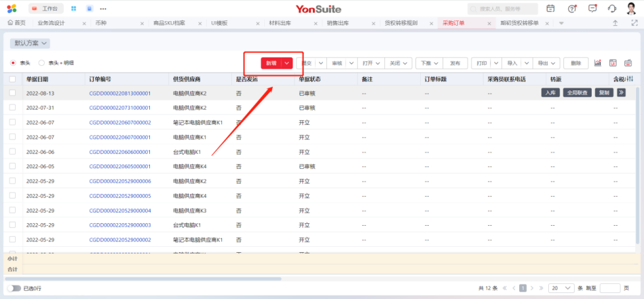This screenshot has width=644, height=299.
Task: Open the messages chat icon
Action: (592, 8)
